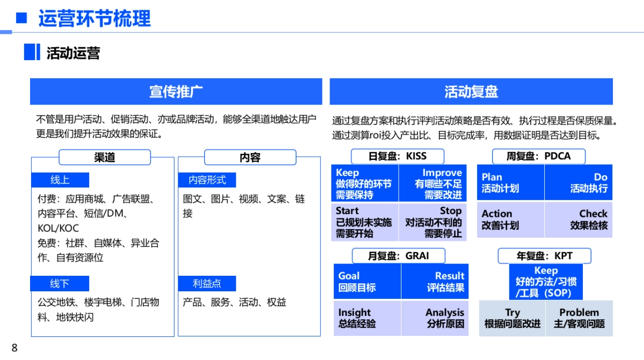Screen dimensions: 644x360
Task: Open the 月复盘: GRAI section
Action: (x=398, y=255)
